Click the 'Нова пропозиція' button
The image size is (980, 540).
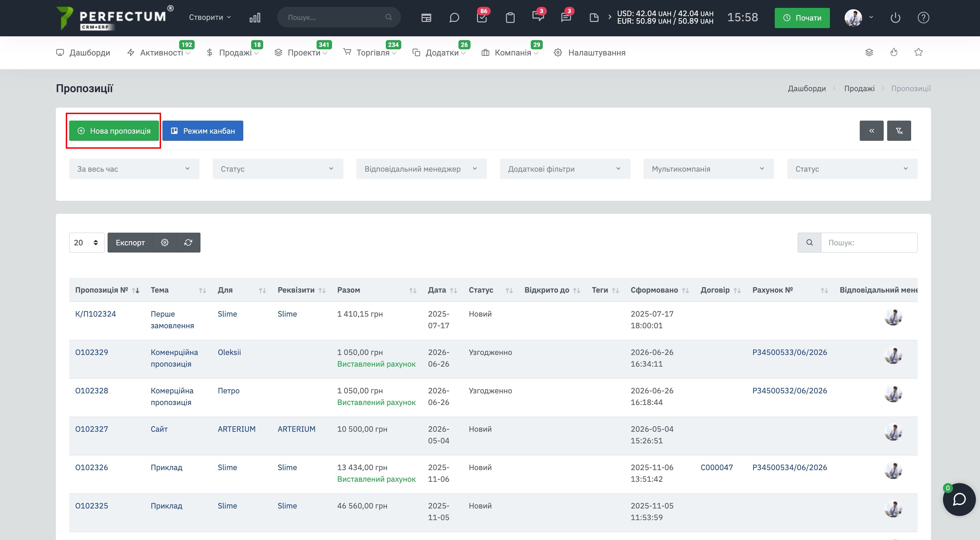(114, 131)
